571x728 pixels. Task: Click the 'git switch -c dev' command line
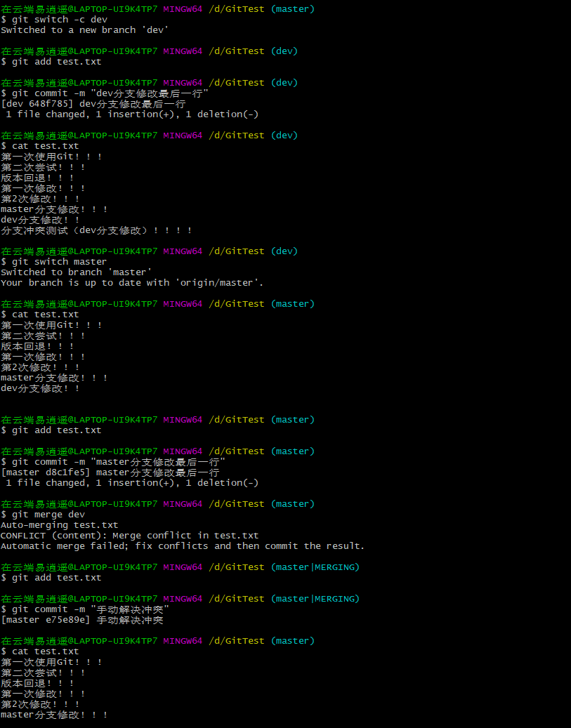[55, 20]
